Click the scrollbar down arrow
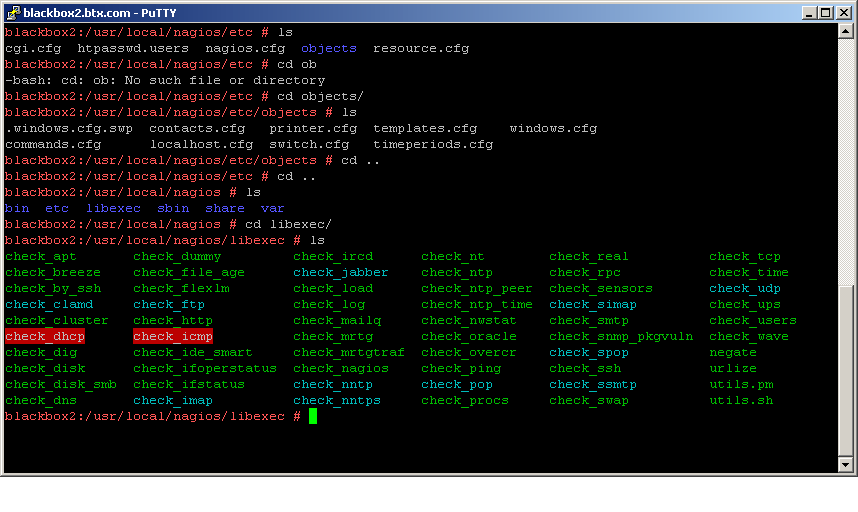 pos(845,465)
